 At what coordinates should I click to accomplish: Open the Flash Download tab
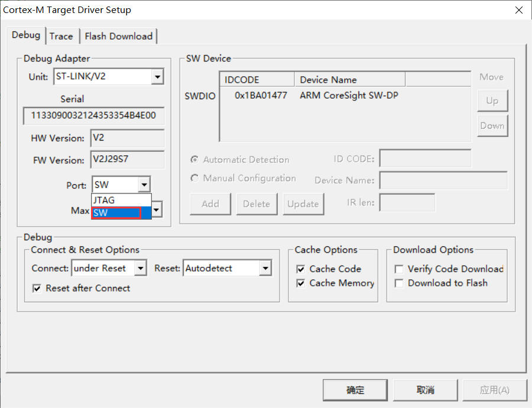coord(118,36)
